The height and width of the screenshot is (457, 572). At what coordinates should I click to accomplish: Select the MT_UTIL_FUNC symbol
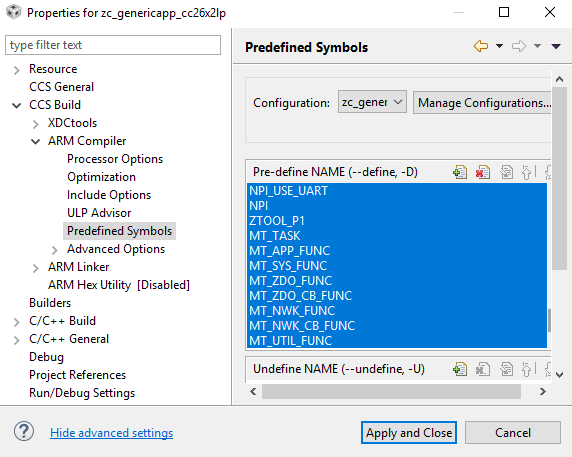(397, 340)
